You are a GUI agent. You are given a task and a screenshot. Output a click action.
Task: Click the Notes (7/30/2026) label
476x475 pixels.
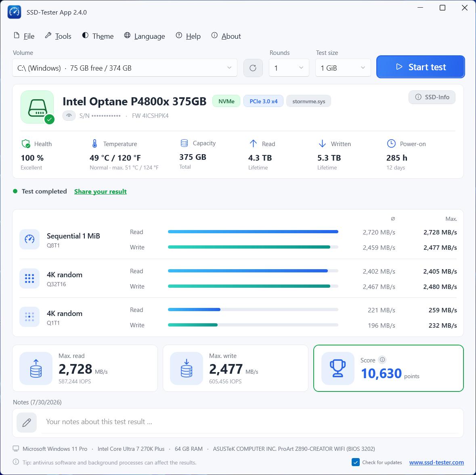(x=37, y=402)
